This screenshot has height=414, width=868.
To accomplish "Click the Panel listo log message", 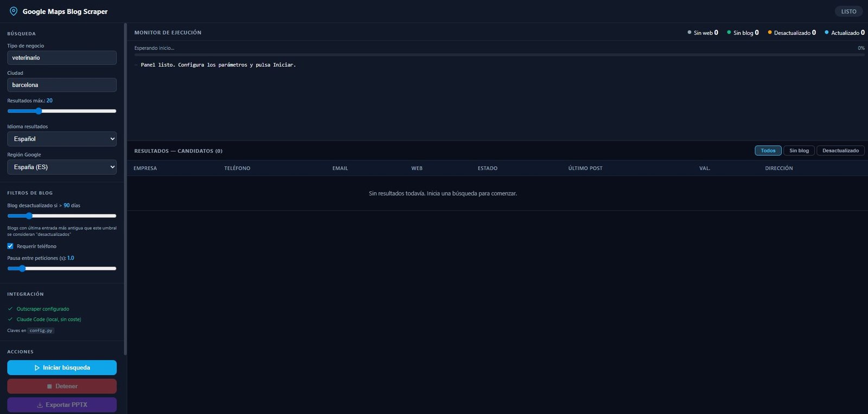I will [x=218, y=65].
